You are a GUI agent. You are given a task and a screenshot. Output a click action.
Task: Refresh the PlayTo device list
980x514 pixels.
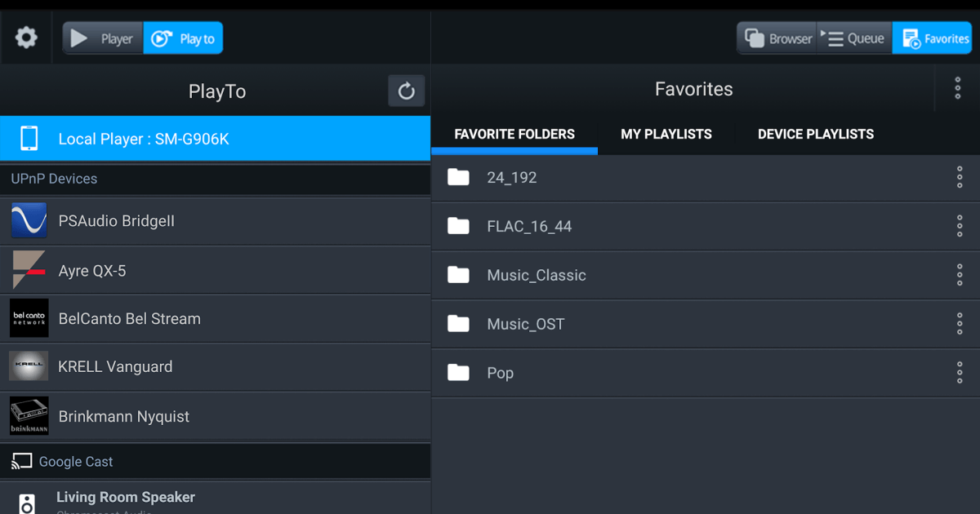(x=407, y=91)
